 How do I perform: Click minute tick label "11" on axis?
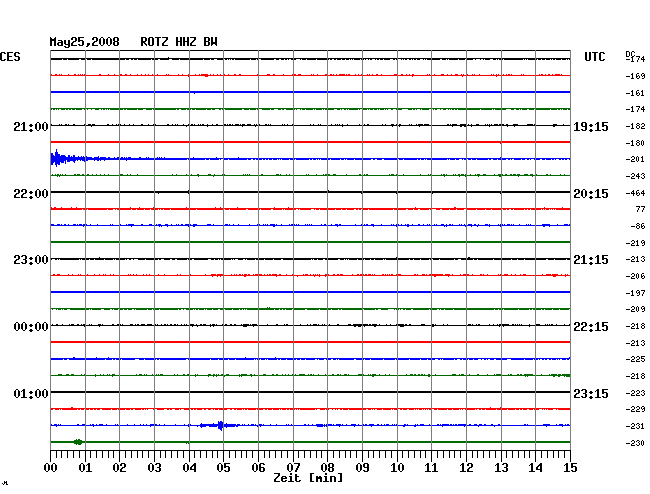pos(431,468)
